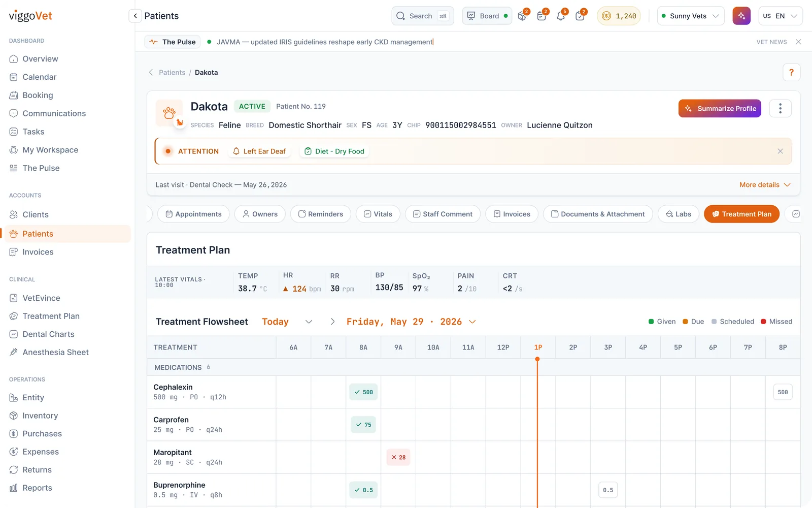812x508 pixels.
Task: Open the Documents & Attachment tab
Action: coord(598,214)
